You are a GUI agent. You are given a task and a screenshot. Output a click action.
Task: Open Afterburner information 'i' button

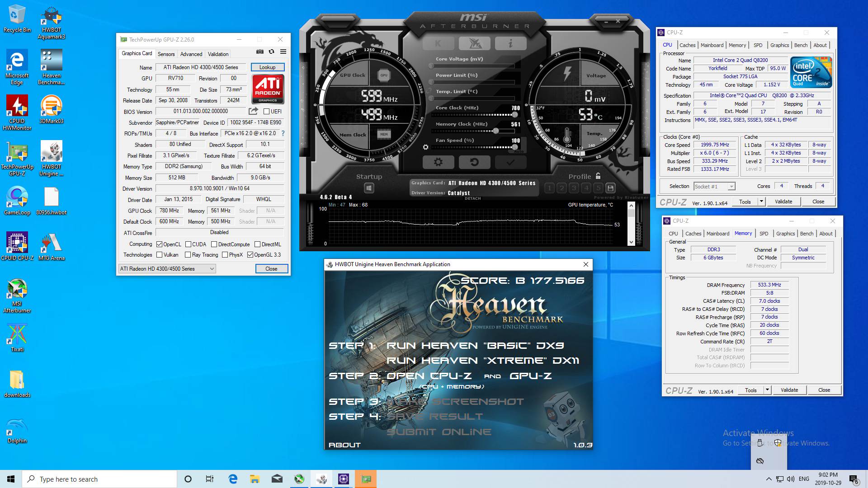point(510,43)
